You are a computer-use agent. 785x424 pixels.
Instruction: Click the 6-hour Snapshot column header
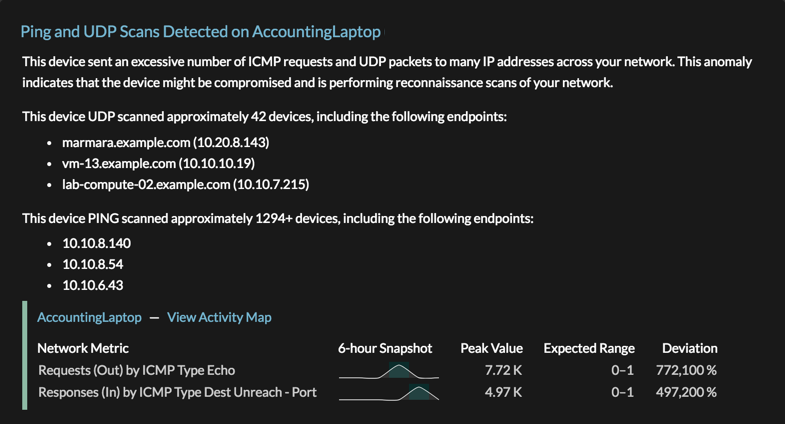[x=385, y=348]
